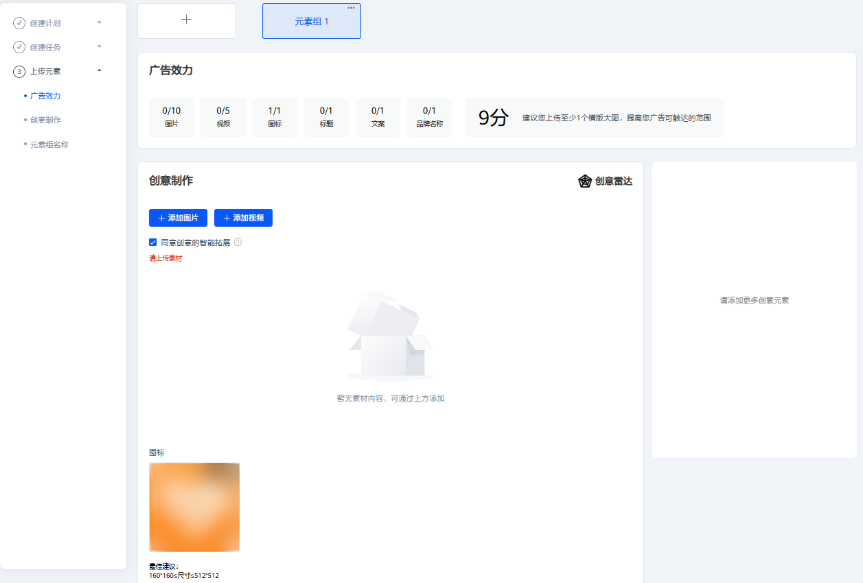Click the 广告效力 section heading
The width and height of the screenshot is (863, 583).
tap(171, 70)
